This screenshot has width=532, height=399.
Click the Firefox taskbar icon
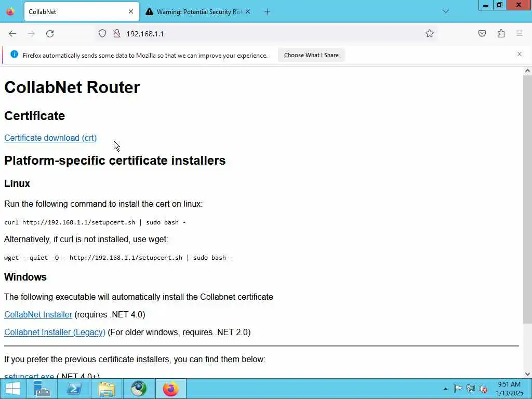170,389
